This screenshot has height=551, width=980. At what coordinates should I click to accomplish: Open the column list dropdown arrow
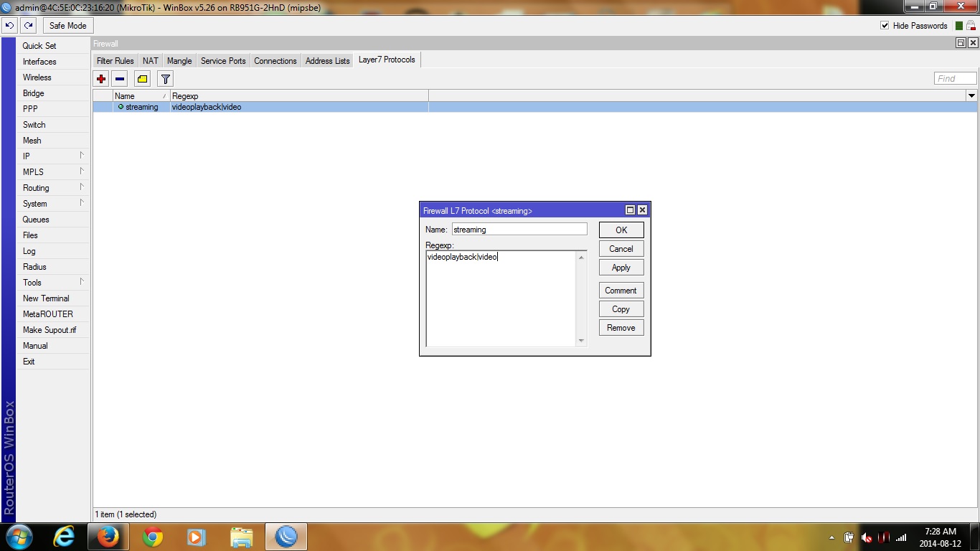tap(972, 95)
